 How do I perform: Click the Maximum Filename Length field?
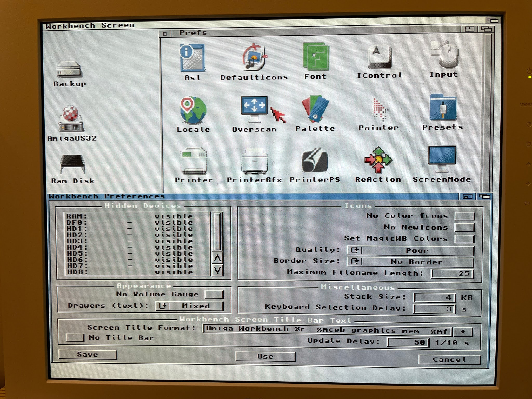coord(453,274)
